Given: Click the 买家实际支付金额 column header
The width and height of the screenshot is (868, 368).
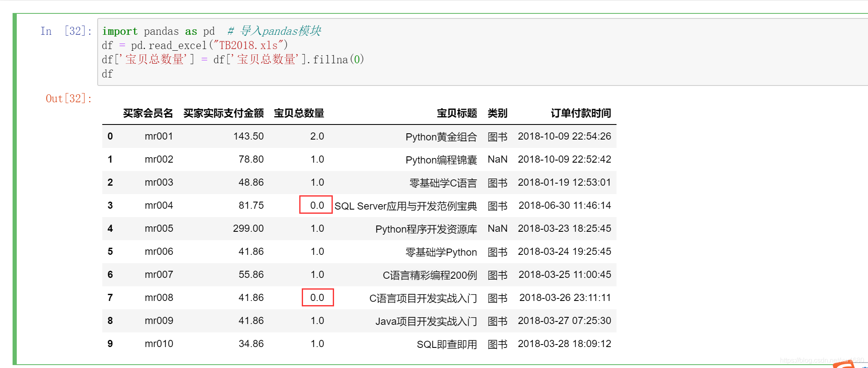Looking at the screenshot, I should 223,113.
